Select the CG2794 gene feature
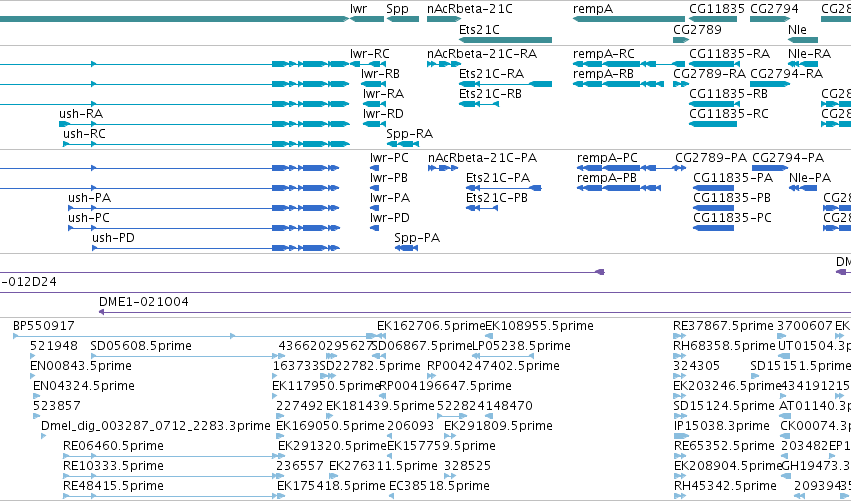This screenshot has width=851, height=501. click(x=770, y=20)
